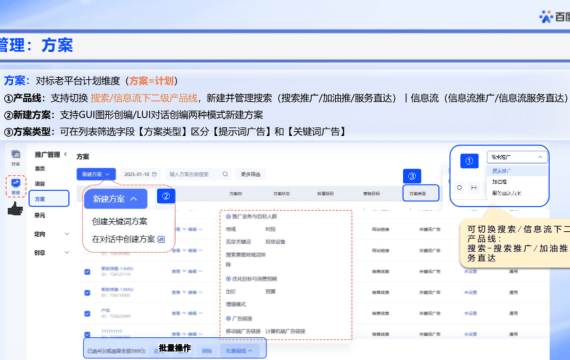Click the calendar icon of the 2025-01-10 date field
This screenshot has height=360, width=570.
pos(154,174)
